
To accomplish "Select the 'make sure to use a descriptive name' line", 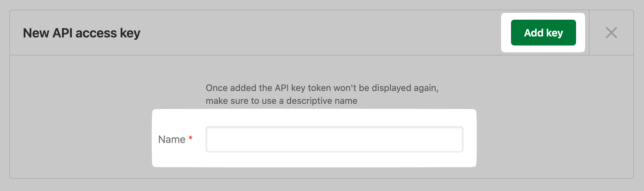I will (x=281, y=101).
